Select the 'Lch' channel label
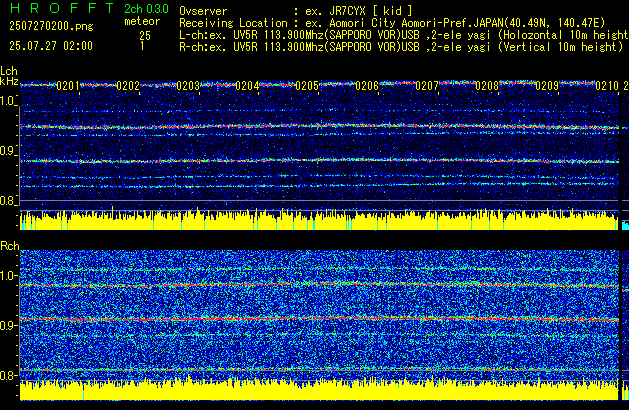The height and width of the screenshot is (410, 629). point(9,71)
